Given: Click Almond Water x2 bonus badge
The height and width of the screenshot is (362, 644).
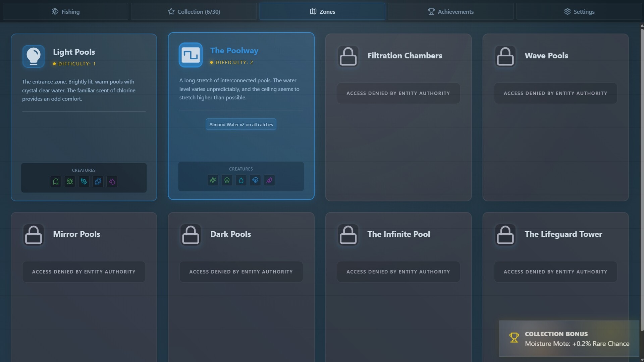Looking at the screenshot, I should coord(241,124).
